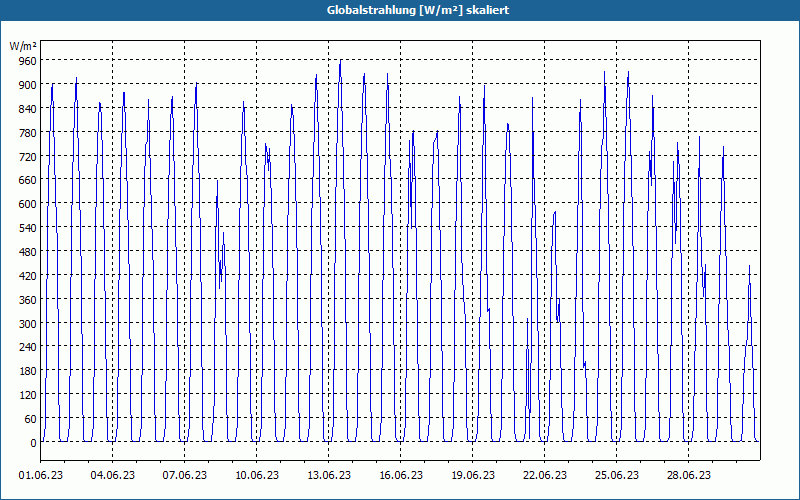Image resolution: width=800 pixels, height=500 pixels.
Task: Click the 28.06.23 date label
Action: [688, 476]
